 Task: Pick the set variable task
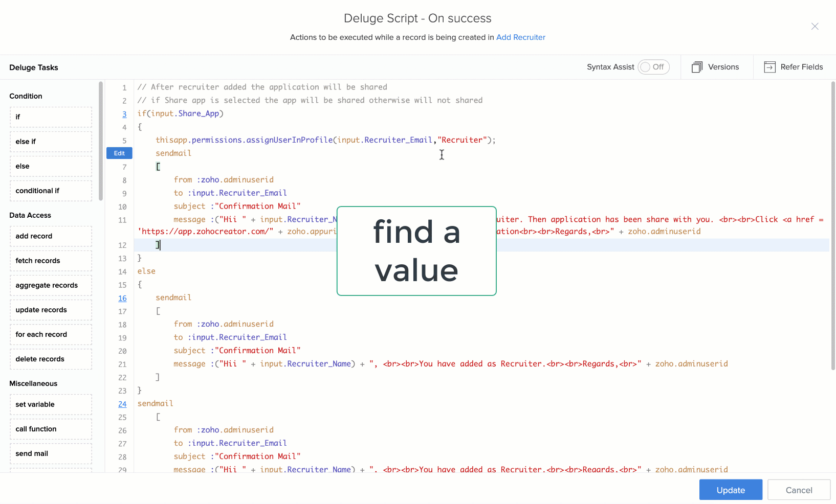pos(51,404)
